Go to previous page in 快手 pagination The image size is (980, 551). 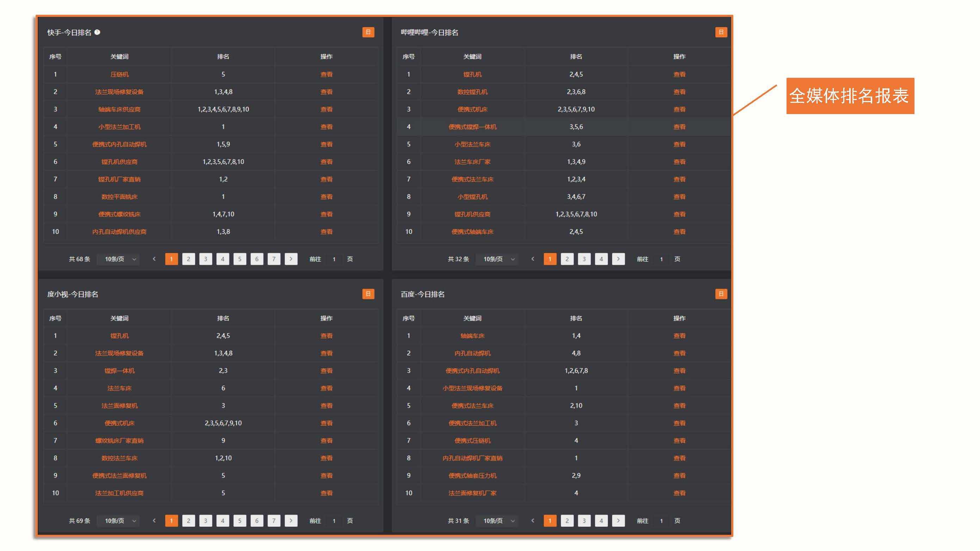[x=154, y=259]
